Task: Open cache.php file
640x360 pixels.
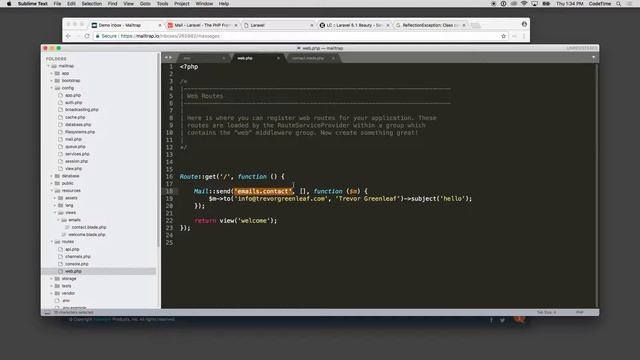Action: [x=75, y=117]
